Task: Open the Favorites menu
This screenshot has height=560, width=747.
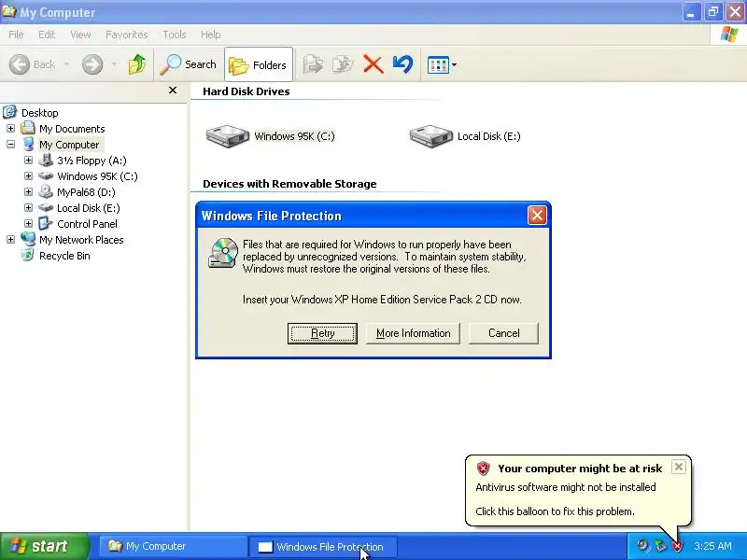Action: pyautogui.click(x=126, y=35)
